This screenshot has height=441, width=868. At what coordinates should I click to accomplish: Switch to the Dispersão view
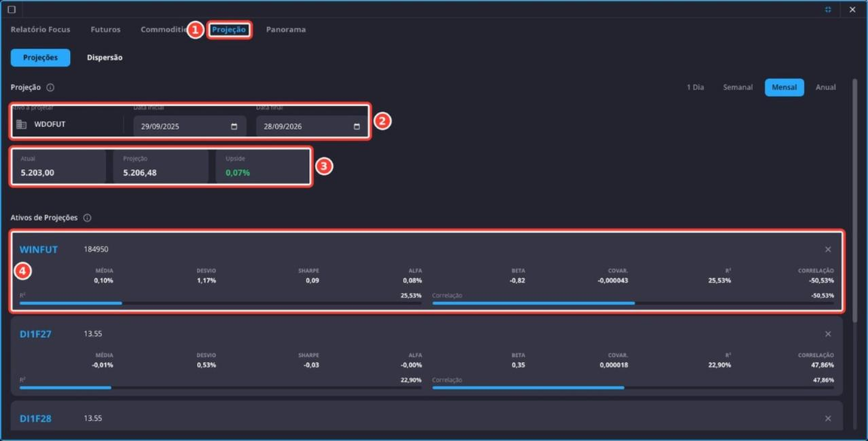[x=105, y=58]
